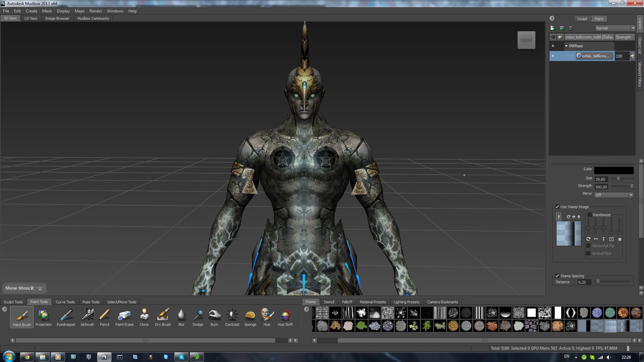
Task: Click the FRONT view cube
Action: tap(526, 40)
